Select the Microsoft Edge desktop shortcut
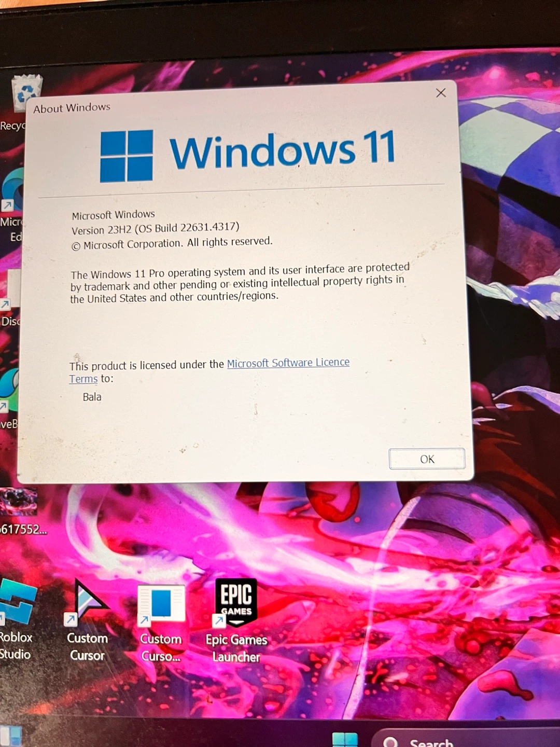Screen dimensions: 560x747 pos(11,205)
